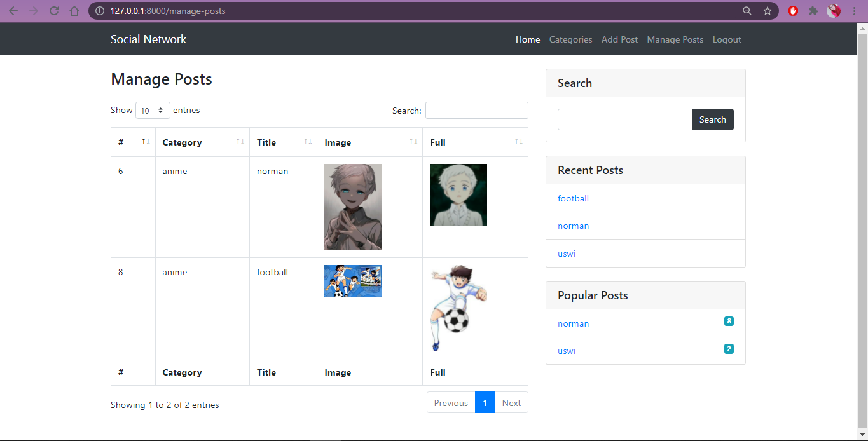Click the Logout link
The height and width of the screenshot is (441, 868).
point(727,39)
